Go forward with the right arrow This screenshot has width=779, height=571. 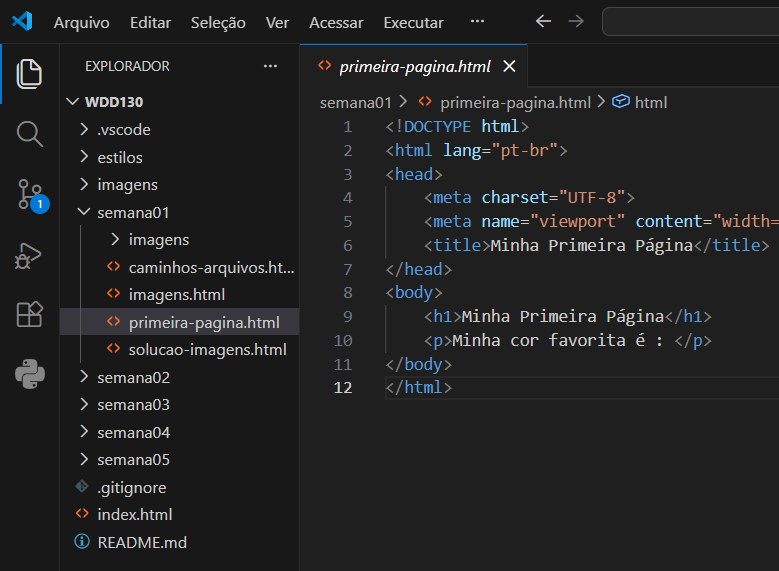tap(576, 21)
